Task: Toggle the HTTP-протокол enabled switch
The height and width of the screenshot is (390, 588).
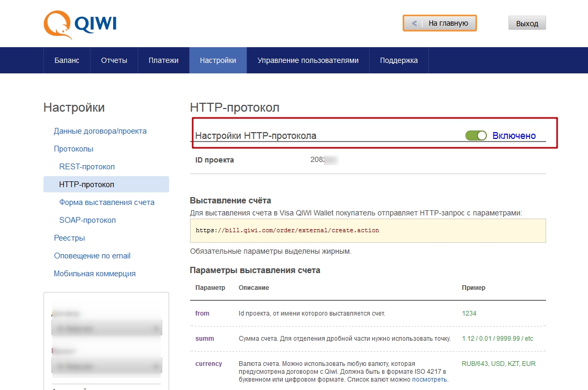Action: (x=476, y=136)
